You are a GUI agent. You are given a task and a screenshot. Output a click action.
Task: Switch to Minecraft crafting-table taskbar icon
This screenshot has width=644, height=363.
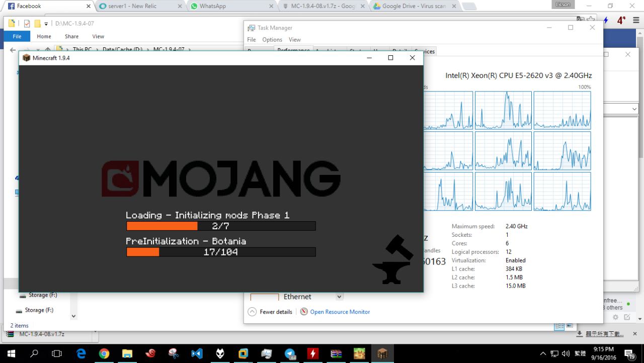tap(383, 354)
